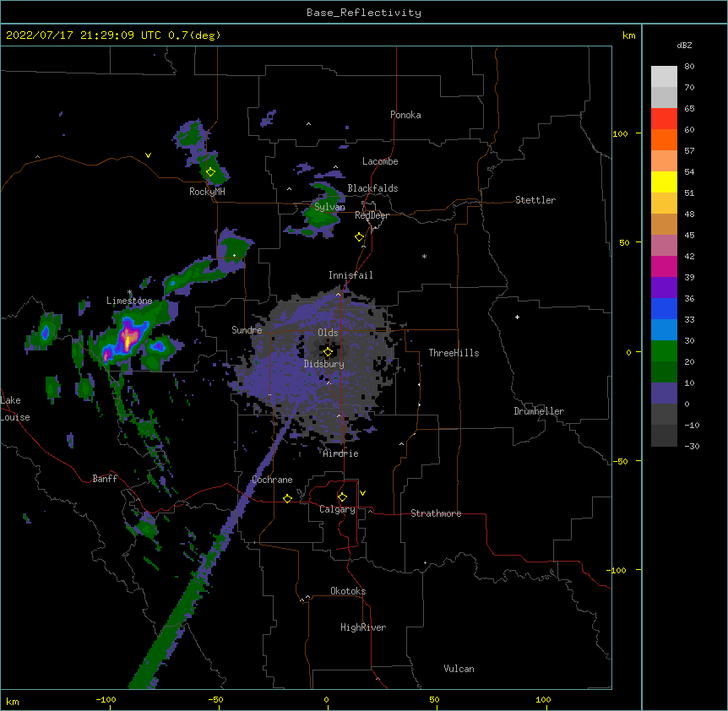The height and width of the screenshot is (711, 728).
Task: Click the Drumheller label
Action: tap(539, 411)
